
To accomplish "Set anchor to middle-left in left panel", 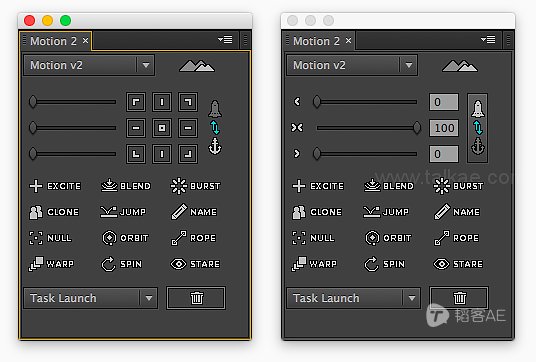I will [136, 128].
